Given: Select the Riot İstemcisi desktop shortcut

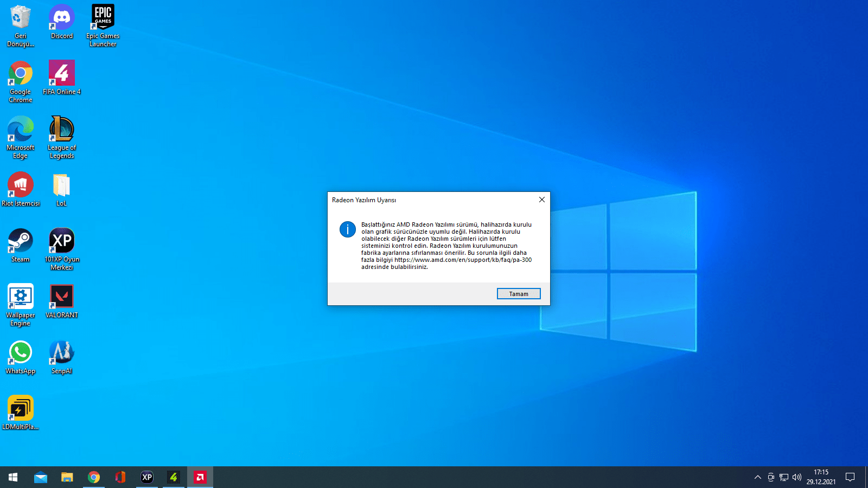Looking at the screenshot, I should (x=21, y=190).
